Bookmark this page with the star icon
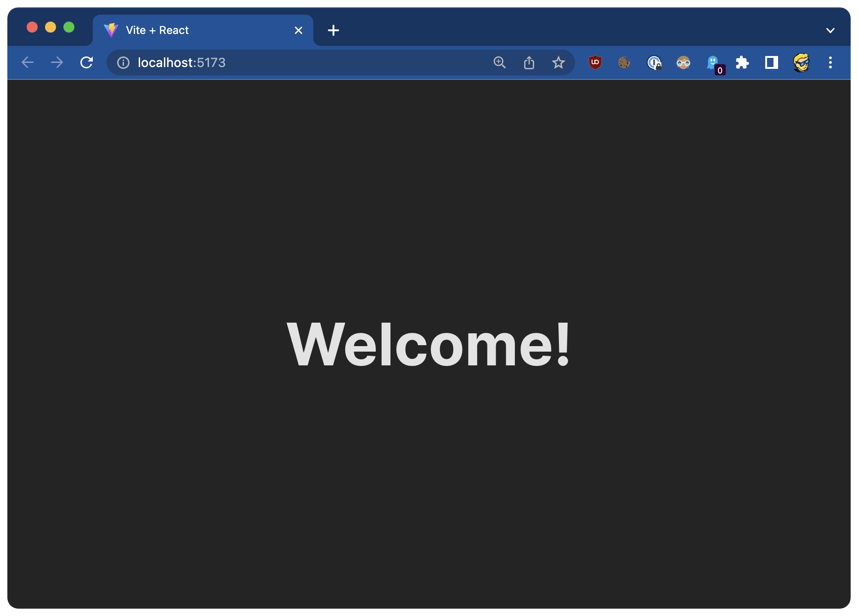The height and width of the screenshot is (616, 858). 558,62
